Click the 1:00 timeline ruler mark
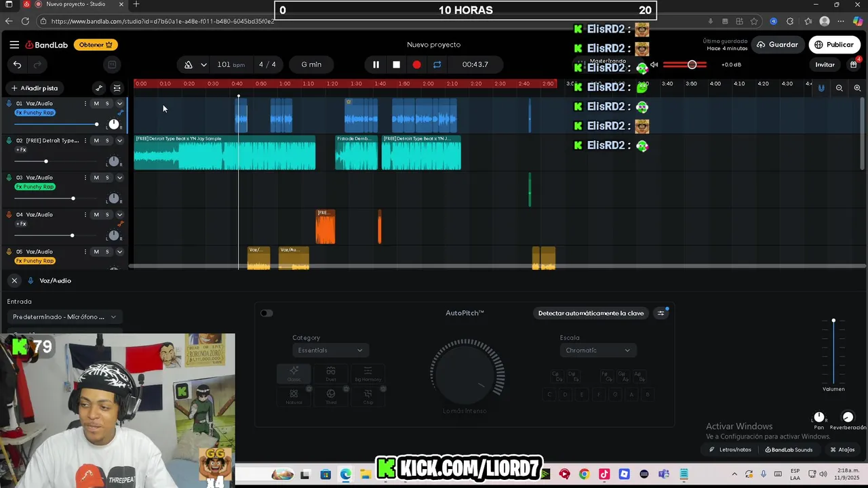Viewport: 868px width, 488px height. [x=285, y=84]
